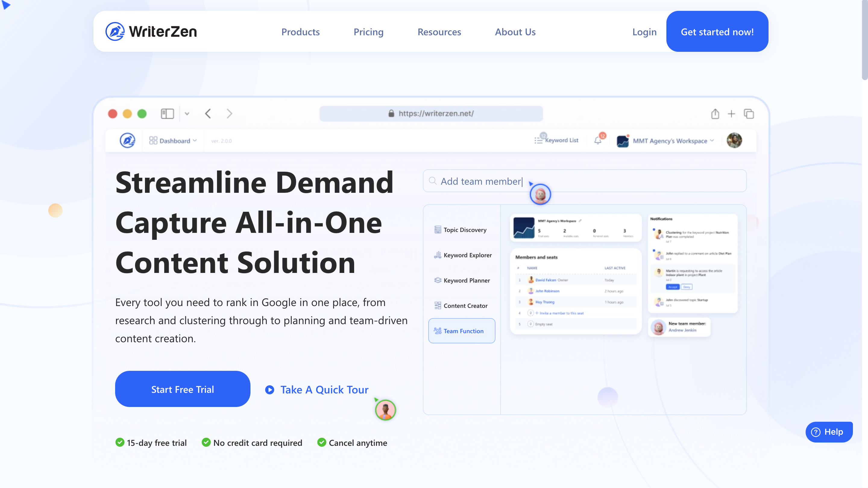Click the workspace card chart thumbnail

524,228
